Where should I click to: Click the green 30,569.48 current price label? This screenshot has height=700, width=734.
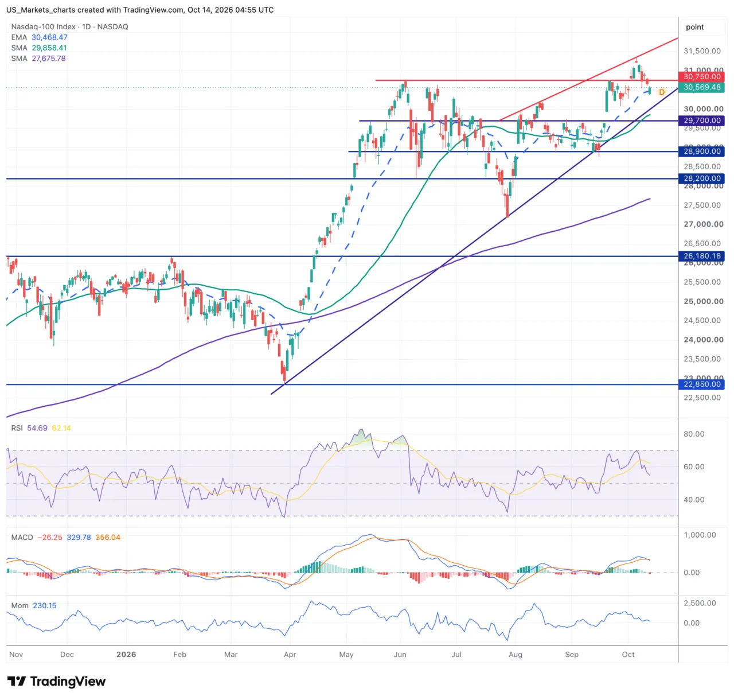coord(702,87)
